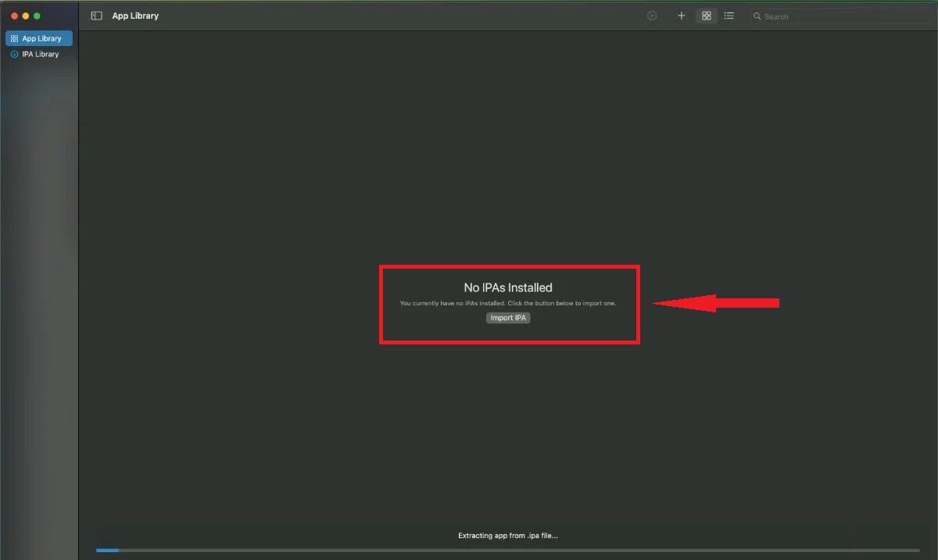938x560 pixels.
Task: Click the extraction progress bar at the bottom
Action: pyautogui.click(x=508, y=550)
